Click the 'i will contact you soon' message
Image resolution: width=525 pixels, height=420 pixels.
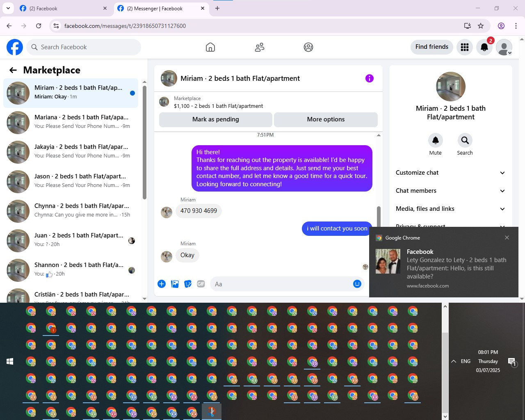[x=337, y=228]
